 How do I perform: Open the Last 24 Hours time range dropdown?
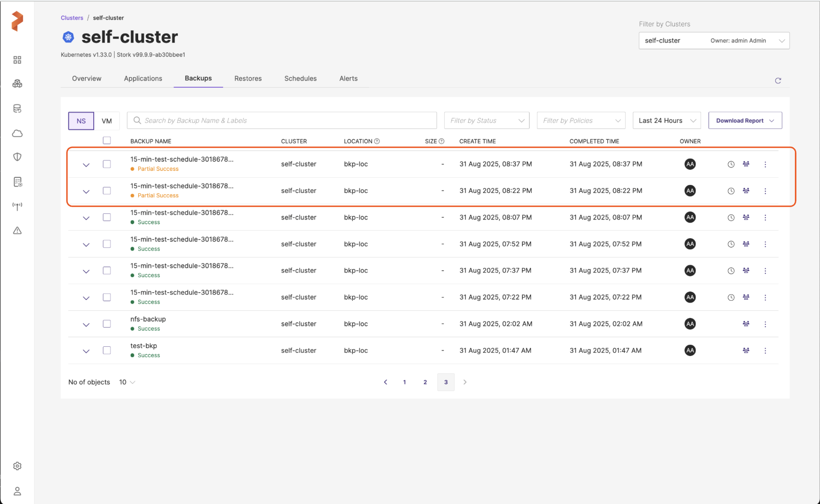click(x=666, y=120)
